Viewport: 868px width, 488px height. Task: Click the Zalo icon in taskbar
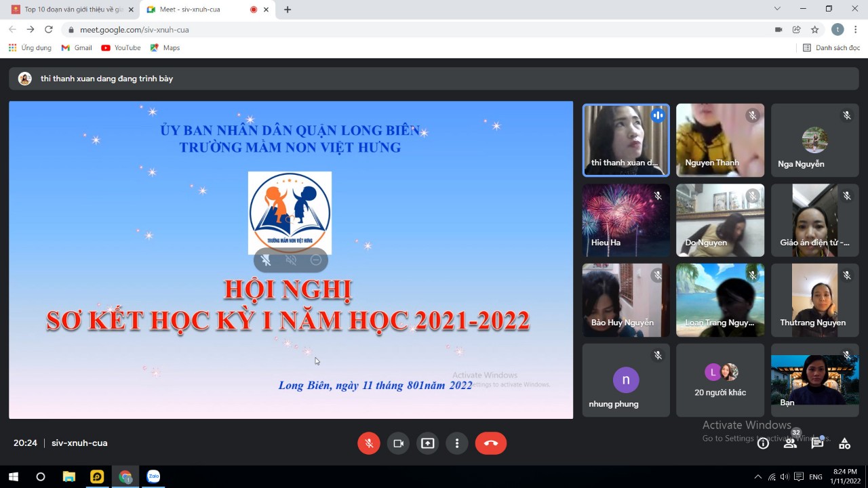(153, 476)
